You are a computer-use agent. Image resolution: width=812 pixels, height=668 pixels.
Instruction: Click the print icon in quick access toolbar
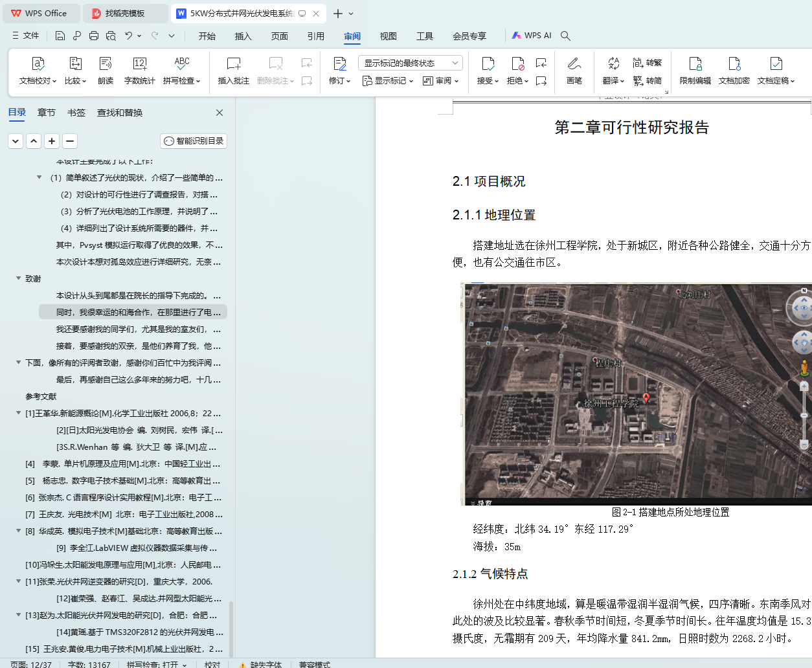pos(94,36)
